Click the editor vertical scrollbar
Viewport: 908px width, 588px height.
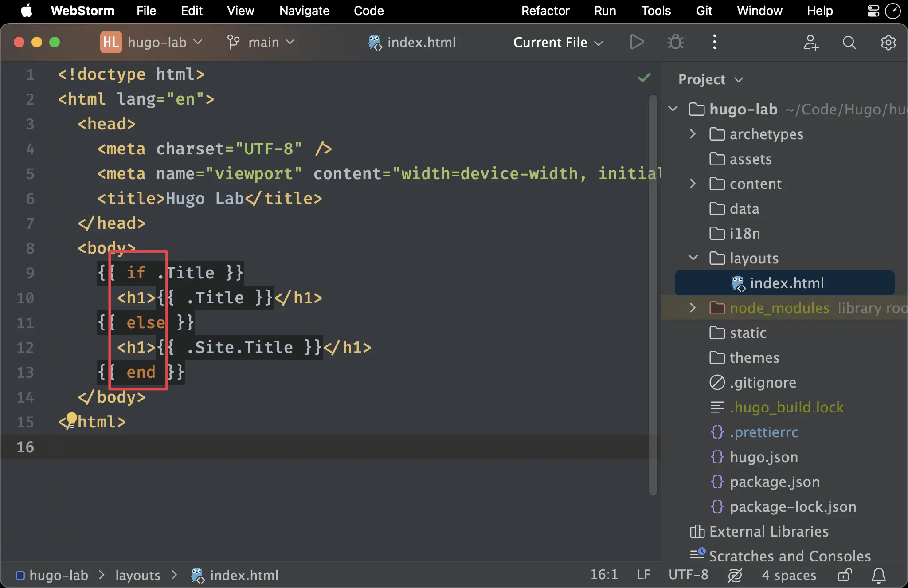(653, 293)
